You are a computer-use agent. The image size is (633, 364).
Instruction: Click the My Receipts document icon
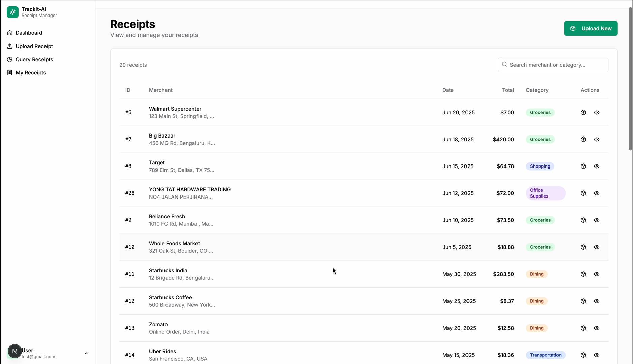pyautogui.click(x=10, y=73)
